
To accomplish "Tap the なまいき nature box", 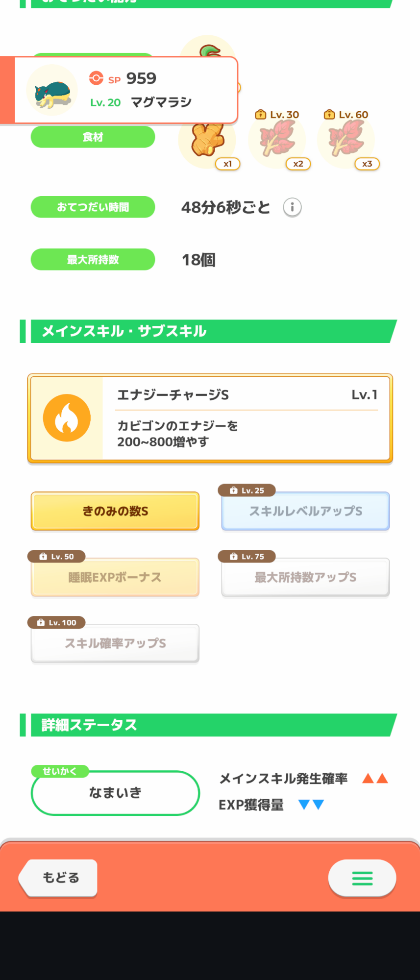I will pos(115,793).
